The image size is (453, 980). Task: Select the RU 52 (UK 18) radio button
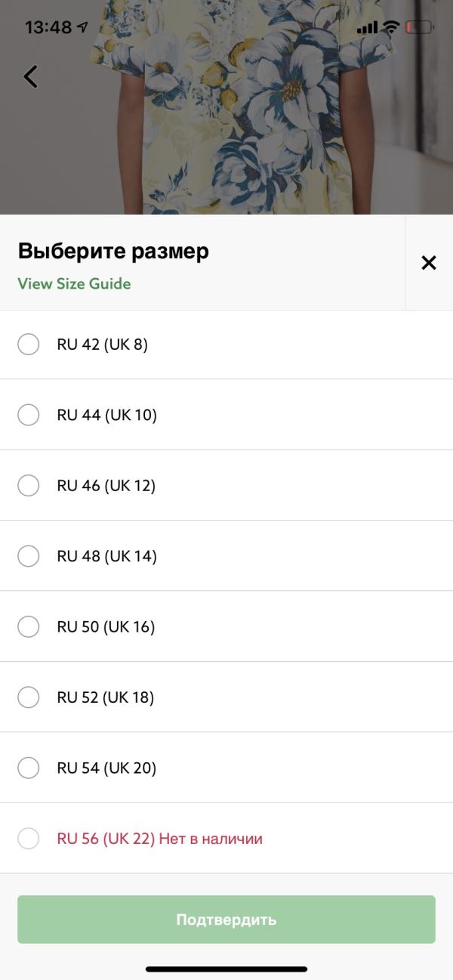click(29, 697)
